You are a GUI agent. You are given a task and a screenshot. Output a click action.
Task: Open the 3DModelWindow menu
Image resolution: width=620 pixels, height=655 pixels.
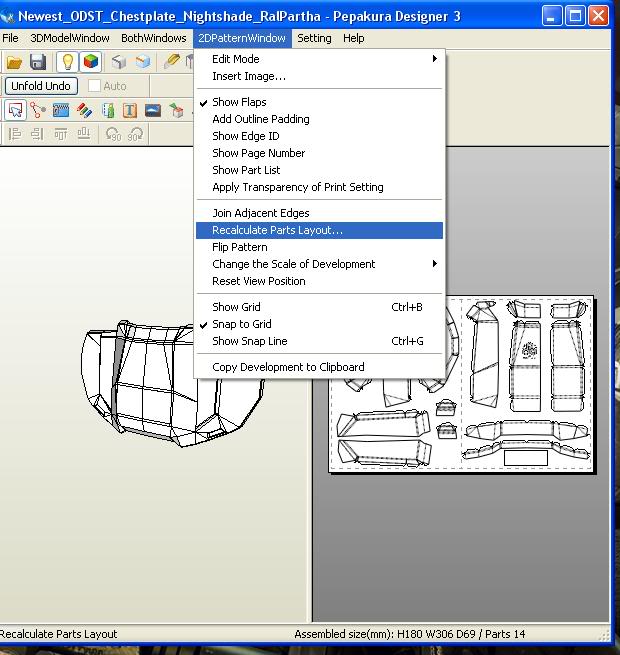tap(70, 38)
